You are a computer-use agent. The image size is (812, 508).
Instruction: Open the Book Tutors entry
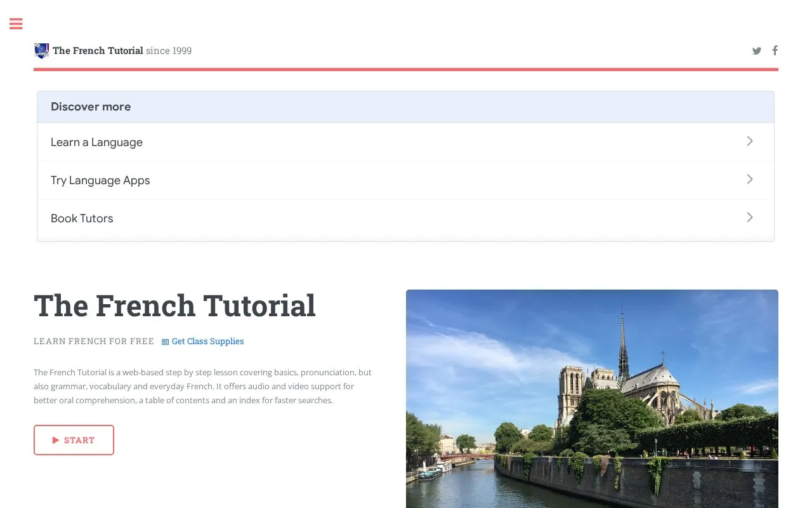point(405,218)
